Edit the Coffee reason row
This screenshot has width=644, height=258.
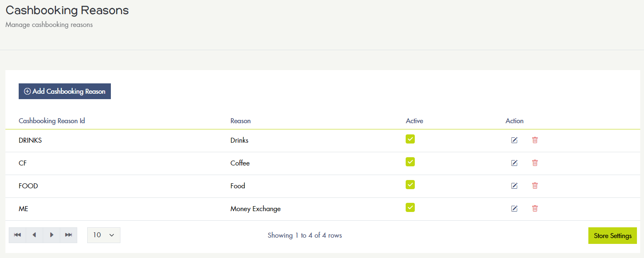pos(514,163)
